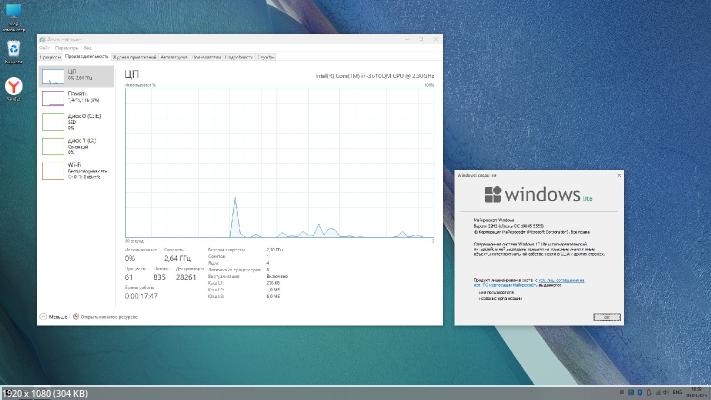The width and height of the screenshot is (711, 400).
Task: Click the large ЦП heading above graph
Action: 131,74
